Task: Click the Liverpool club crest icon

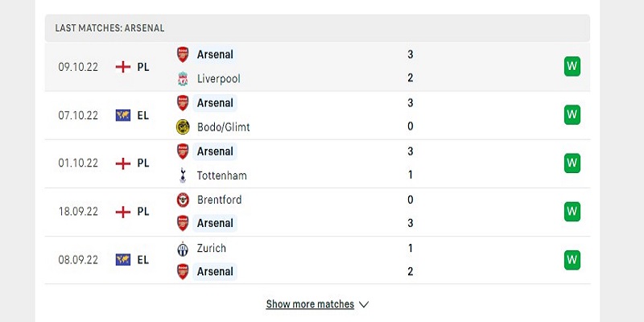Action: click(x=183, y=79)
